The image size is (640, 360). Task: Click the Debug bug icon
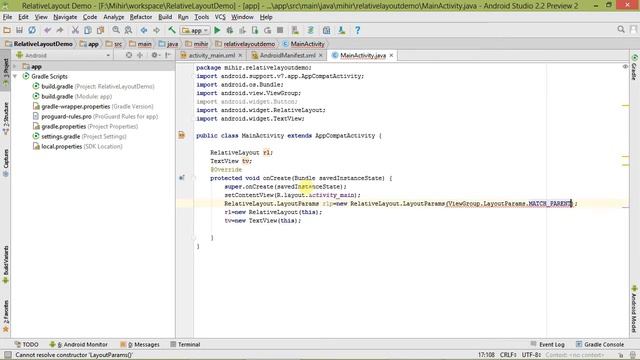click(x=230, y=30)
